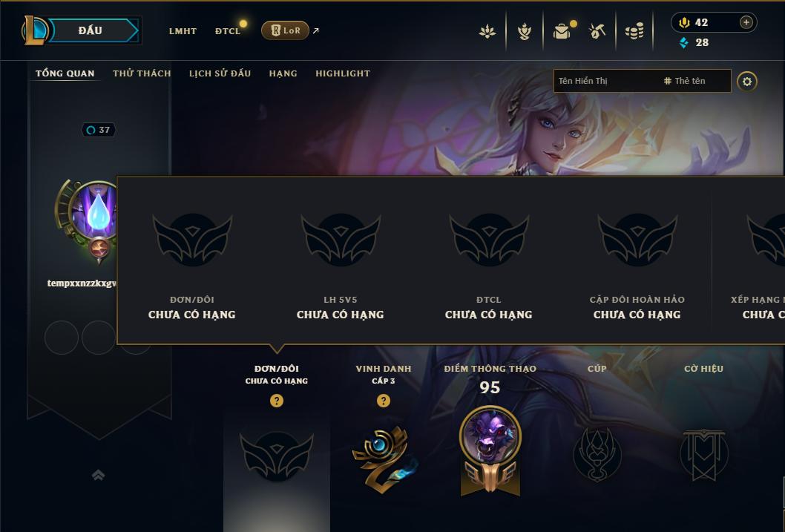Add RP with the plus button
This screenshot has width=785, height=532.
(x=746, y=22)
